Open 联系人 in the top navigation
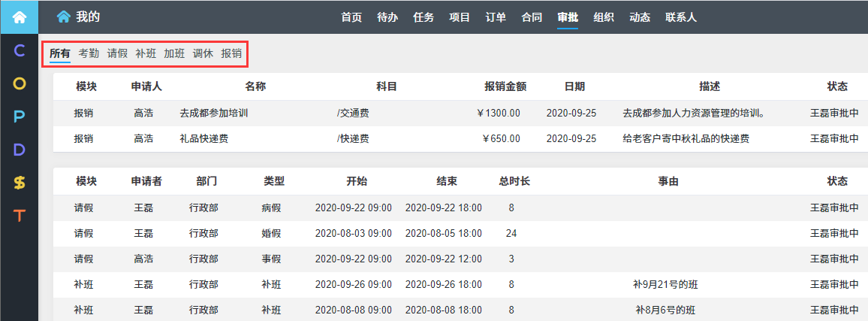 (680, 17)
